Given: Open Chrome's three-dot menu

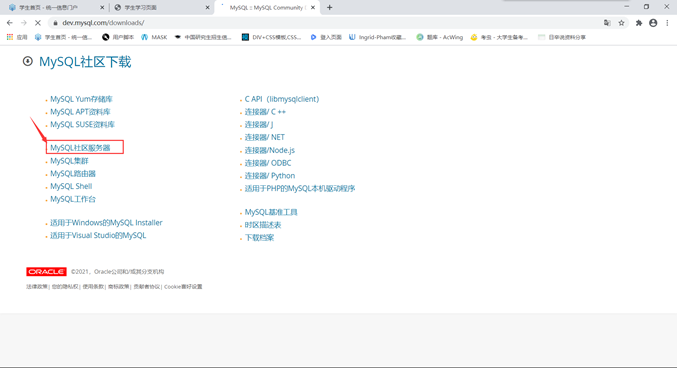Looking at the screenshot, I should [668, 23].
